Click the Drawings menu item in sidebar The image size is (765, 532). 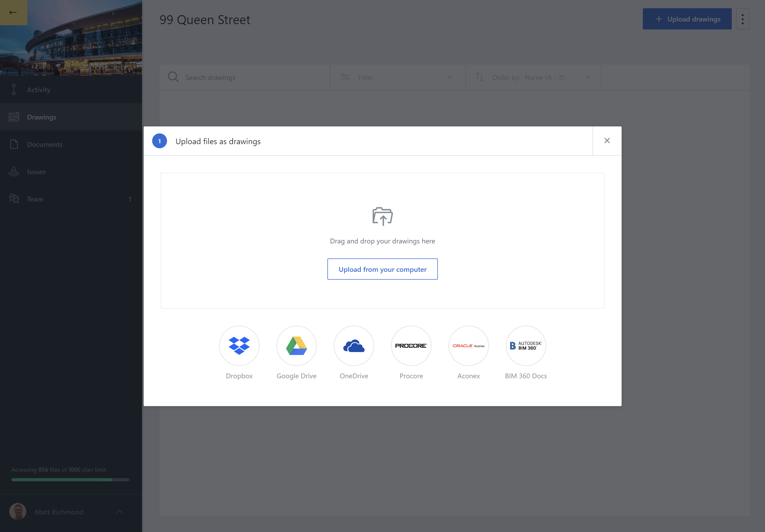(41, 116)
